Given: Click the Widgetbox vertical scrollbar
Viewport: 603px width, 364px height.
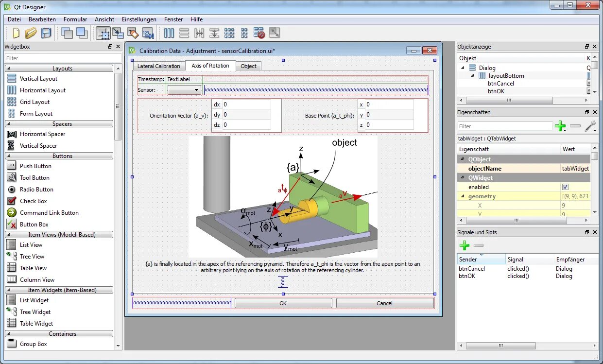Looking at the screenshot, I should pyautogui.click(x=118, y=107).
